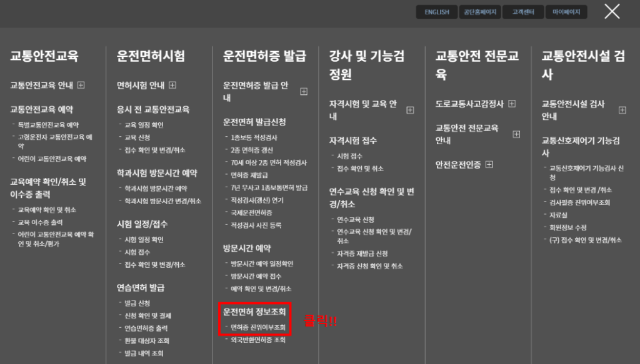Screen dimensions: 640x364
Task: Open 외국반환면허증 조회 link
Action: coord(258,340)
